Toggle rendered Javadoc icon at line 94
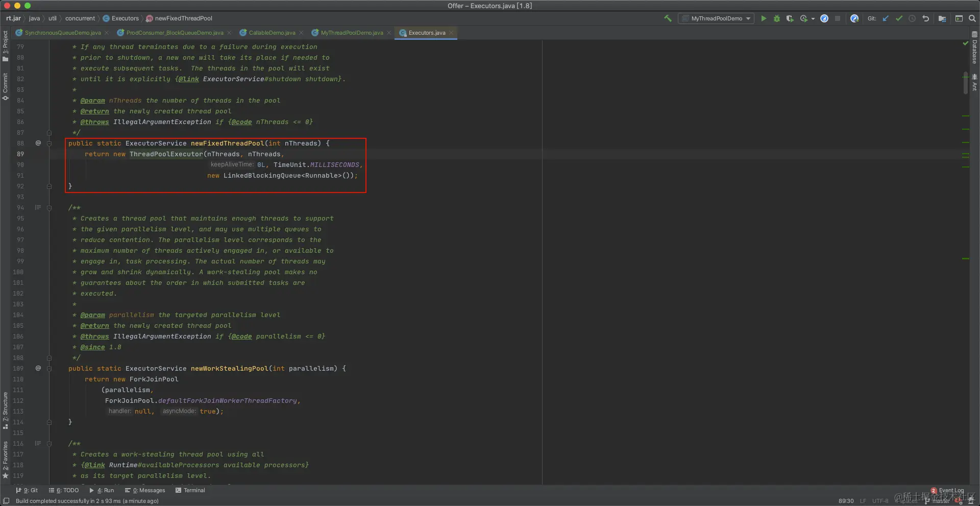Screen dimensions: 980x506 (38, 207)
